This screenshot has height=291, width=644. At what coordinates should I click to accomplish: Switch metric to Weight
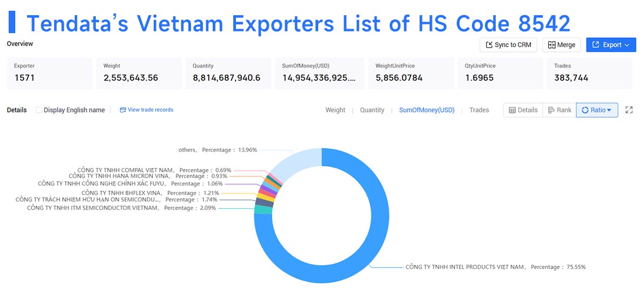coord(335,110)
